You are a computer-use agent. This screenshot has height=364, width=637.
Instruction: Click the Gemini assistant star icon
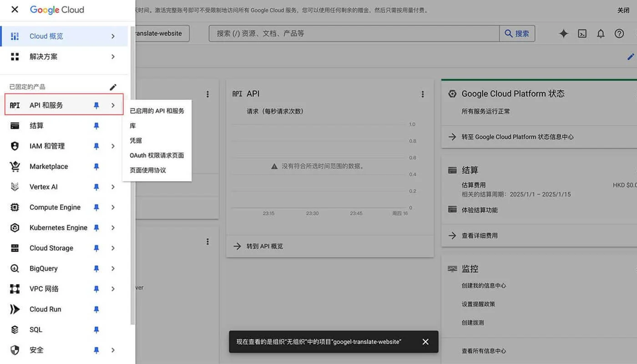[564, 33]
